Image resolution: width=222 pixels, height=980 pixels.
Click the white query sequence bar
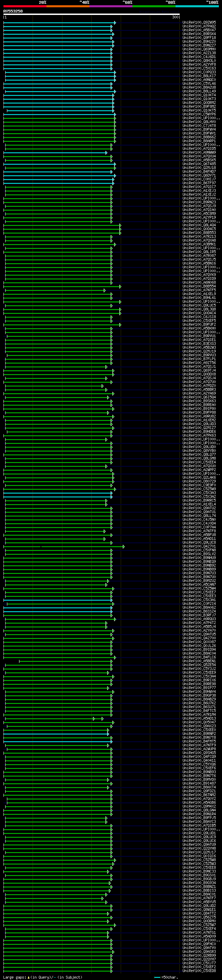coord(92,15)
